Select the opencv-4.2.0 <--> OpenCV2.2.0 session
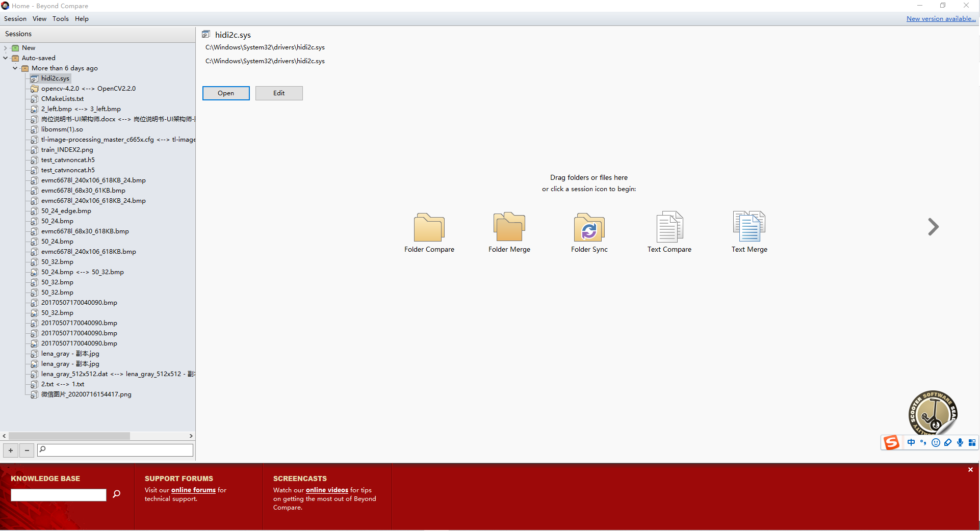Image resolution: width=980 pixels, height=531 pixels. pos(88,89)
